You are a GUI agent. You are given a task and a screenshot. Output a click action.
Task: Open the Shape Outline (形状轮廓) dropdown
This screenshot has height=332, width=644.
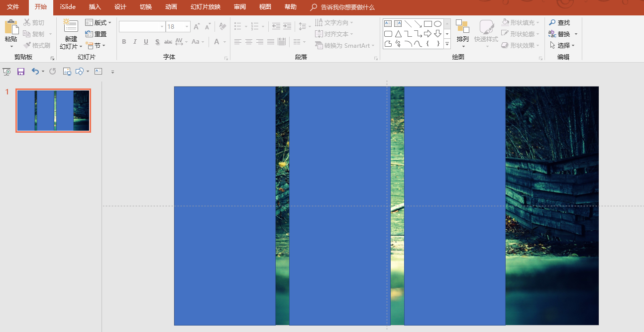(x=521, y=34)
